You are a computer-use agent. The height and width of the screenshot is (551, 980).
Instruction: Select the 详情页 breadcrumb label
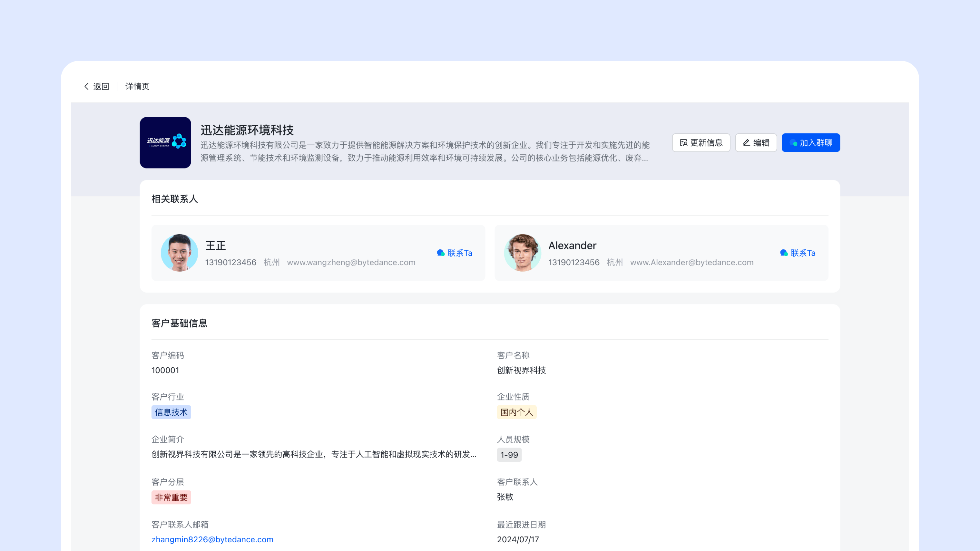[x=137, y=86]
